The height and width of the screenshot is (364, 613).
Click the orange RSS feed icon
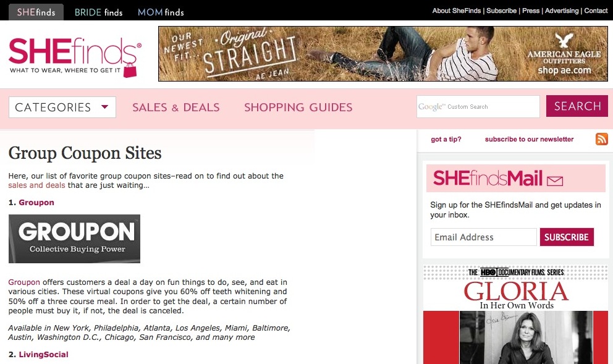602,139
